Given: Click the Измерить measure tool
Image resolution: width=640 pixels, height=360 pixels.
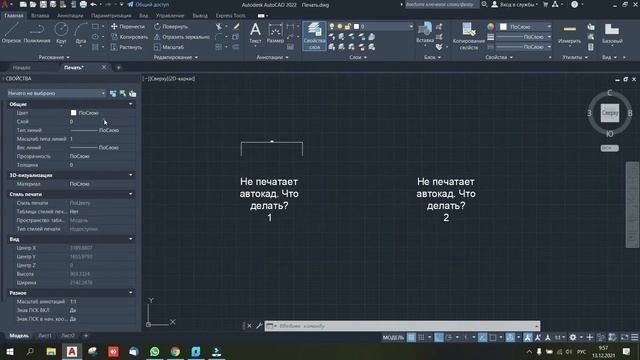Looking at the screenshot, I should click(x=569, y=33).
